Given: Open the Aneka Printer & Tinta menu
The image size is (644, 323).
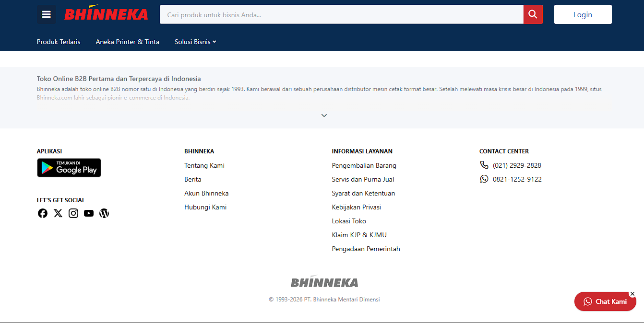Looking at the screenshot, I should click(x=127, y=42).
